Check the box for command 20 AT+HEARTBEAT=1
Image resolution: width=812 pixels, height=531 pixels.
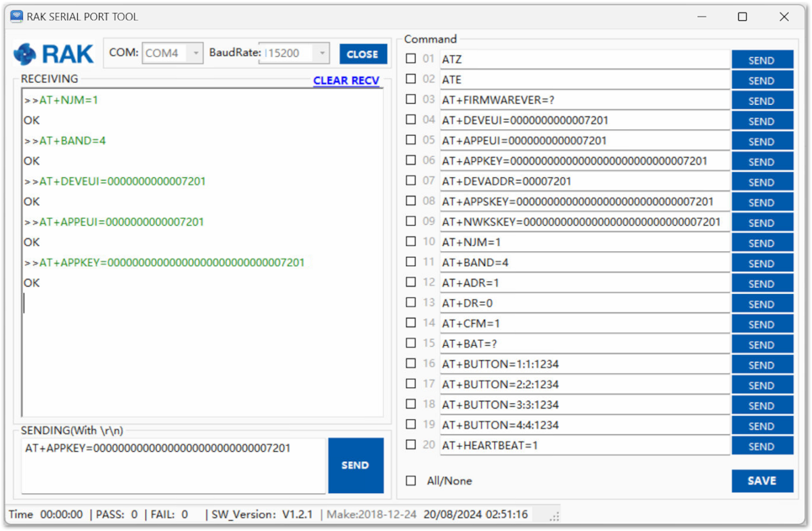pos(411,445)
